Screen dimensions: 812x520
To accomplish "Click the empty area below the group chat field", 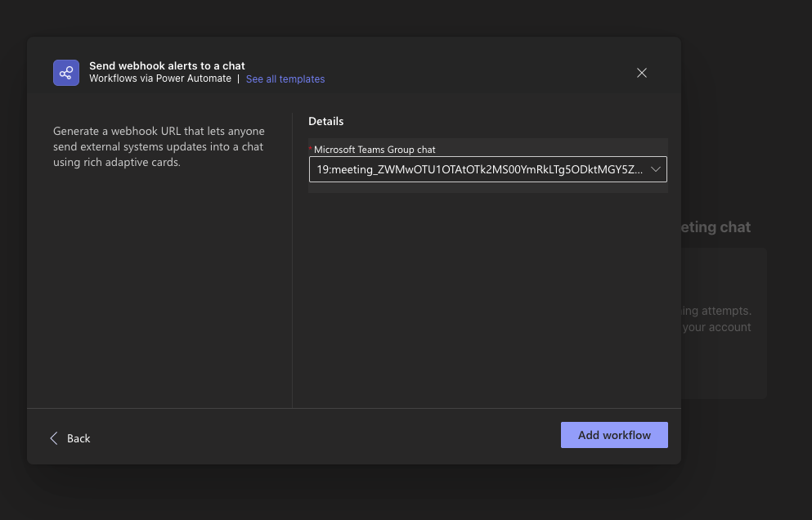I will [x=487, y=294].
